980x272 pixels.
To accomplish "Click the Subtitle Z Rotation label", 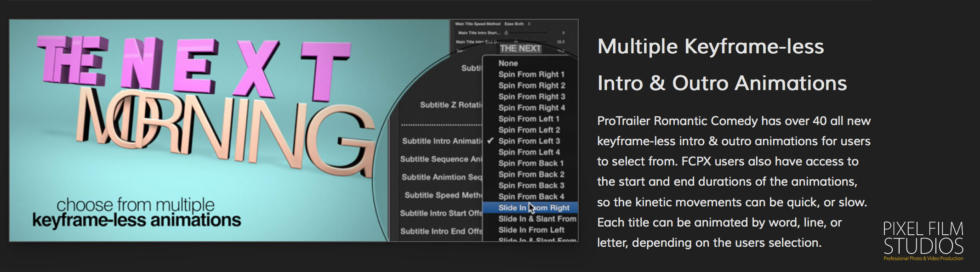I will click(450, 105).
